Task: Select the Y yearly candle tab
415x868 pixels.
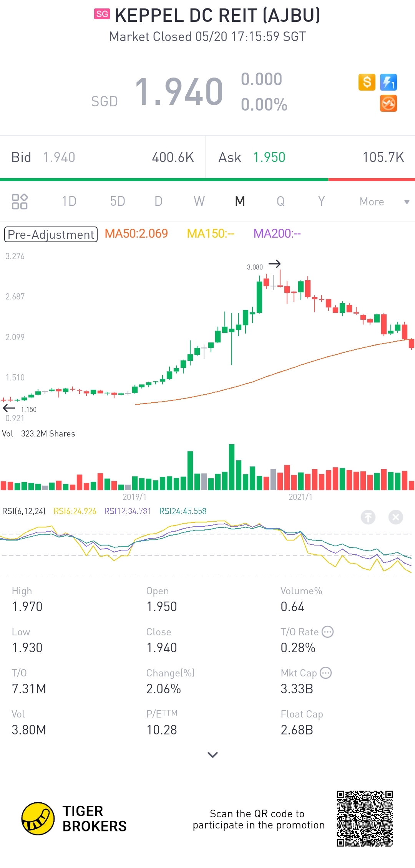Action: pos(321,201)
